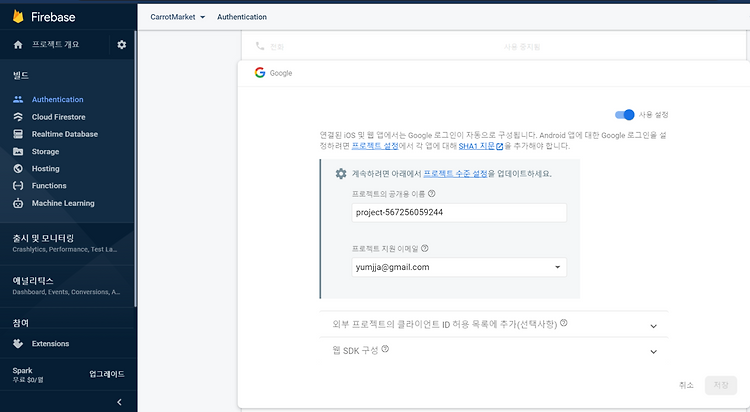Click the 빌드 section heading
Image resolution: width=750 pixels, height=412 pixels.
[x=21, y=76]
